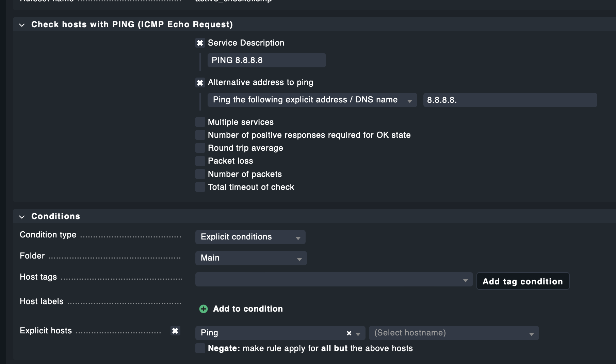Screen dimensions: 616x364
Task: Collapse the Check hosts with PING section chevron
Action: (x=22, y=24)
